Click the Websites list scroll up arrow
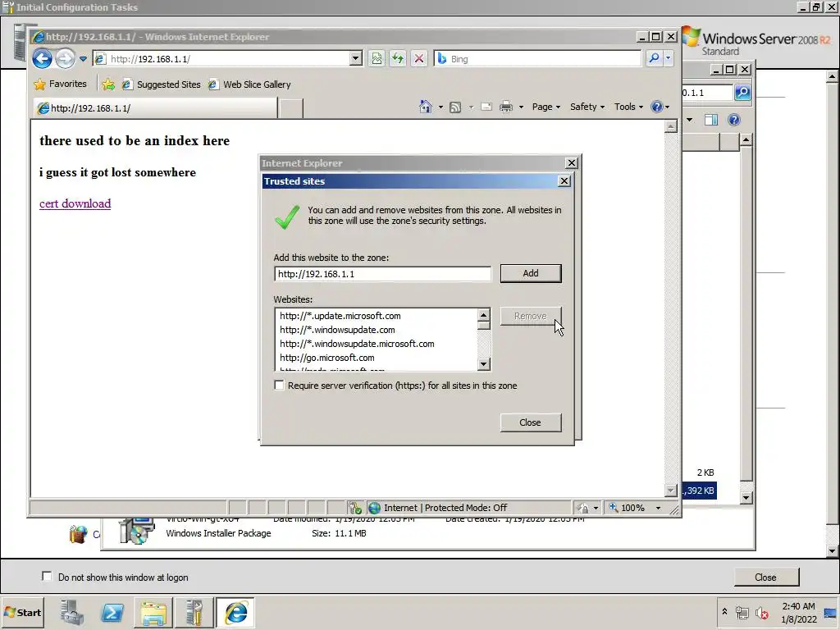 click(x=484, y=314)
